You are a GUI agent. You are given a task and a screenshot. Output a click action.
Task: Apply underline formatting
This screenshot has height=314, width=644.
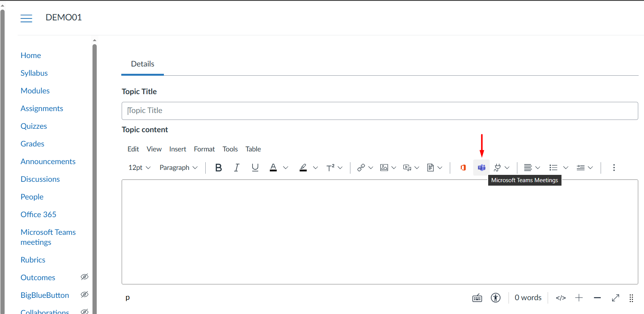[255, 168]
